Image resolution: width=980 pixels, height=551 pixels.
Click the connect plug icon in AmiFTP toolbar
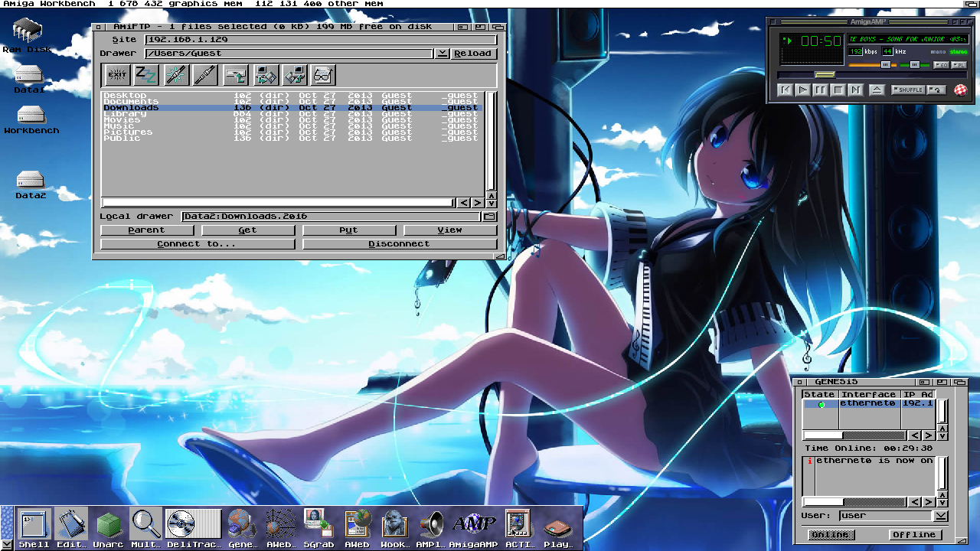tap(176, 74)
